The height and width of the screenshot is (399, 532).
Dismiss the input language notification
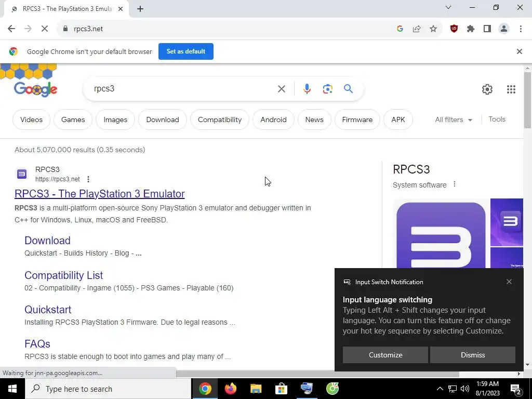473,354
